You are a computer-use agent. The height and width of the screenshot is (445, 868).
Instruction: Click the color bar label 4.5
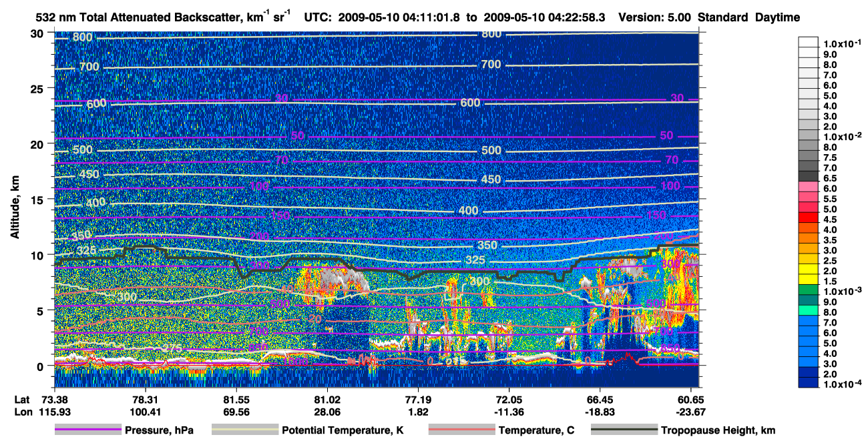[829, 219]
